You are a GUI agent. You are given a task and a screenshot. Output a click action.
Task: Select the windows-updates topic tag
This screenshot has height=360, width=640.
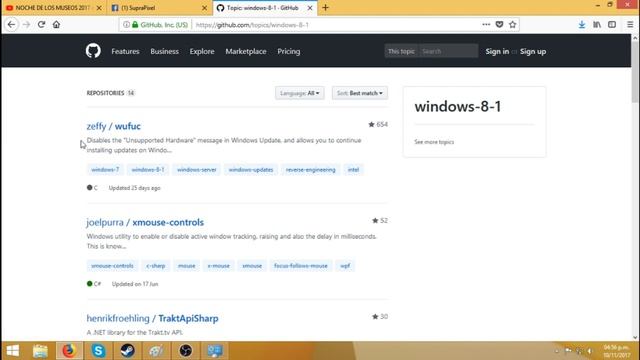pyautogui.click(x=251, y=169)
